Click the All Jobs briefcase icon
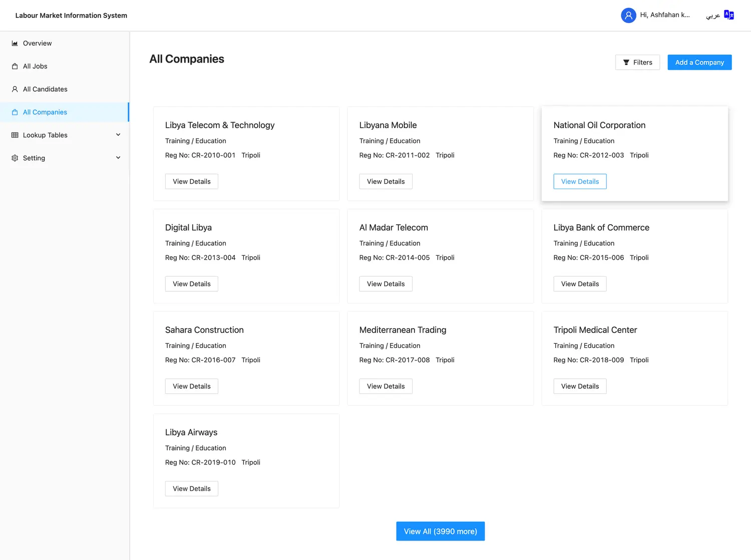 pos(15,67)
